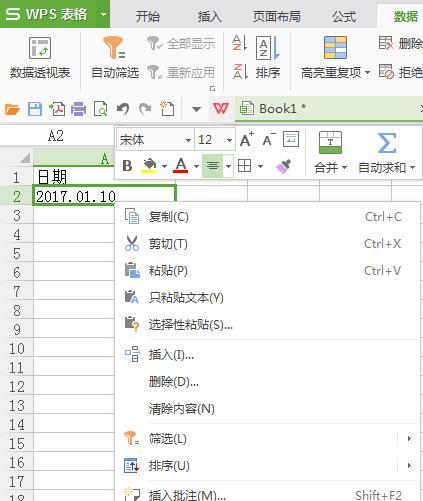Click the Undo arrow in quick toolbar
423x501 pixels.
click(x=123, y=109)
